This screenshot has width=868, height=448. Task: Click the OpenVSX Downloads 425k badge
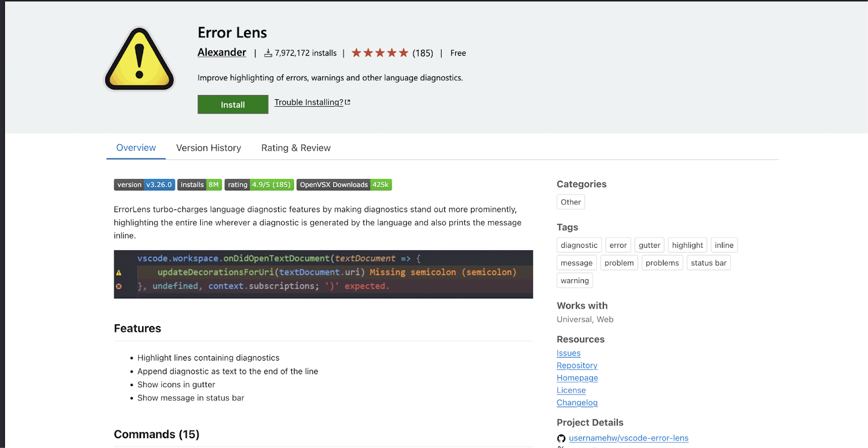click(x=344, y=184)
